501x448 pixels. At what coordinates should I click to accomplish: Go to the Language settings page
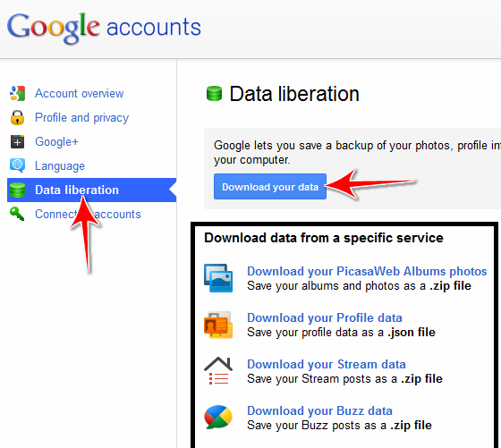[60, 166]
